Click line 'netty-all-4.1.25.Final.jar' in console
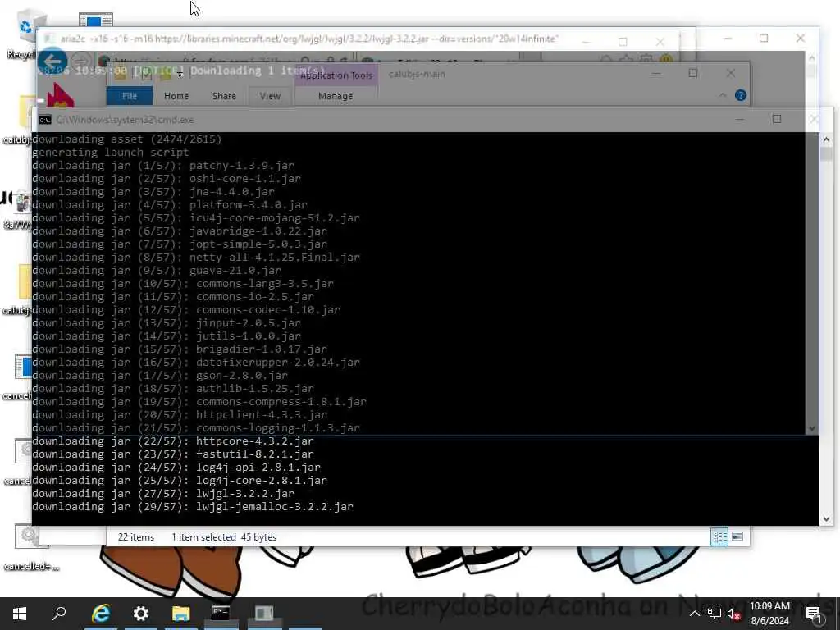This screenshot has width=840, height=630. tap(196, 257)
